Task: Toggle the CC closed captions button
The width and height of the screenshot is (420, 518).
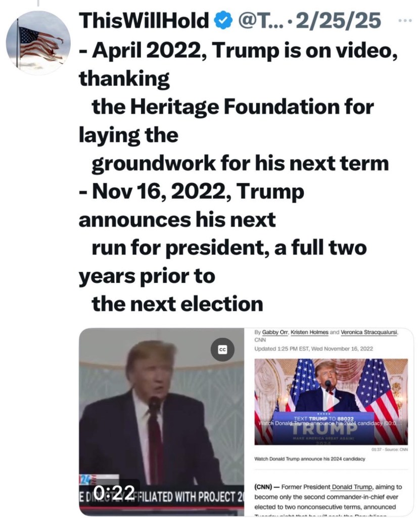Action: click(x=223, y=349)
